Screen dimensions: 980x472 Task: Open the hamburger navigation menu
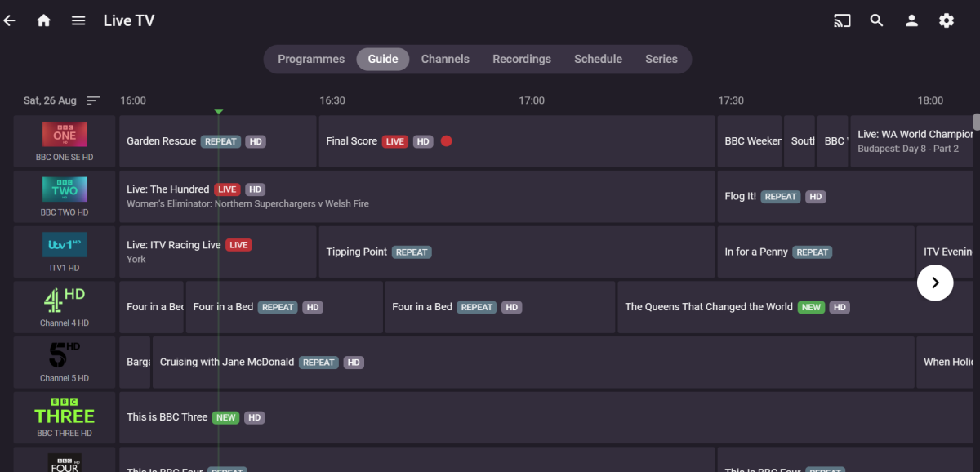(x=78, y=21)
